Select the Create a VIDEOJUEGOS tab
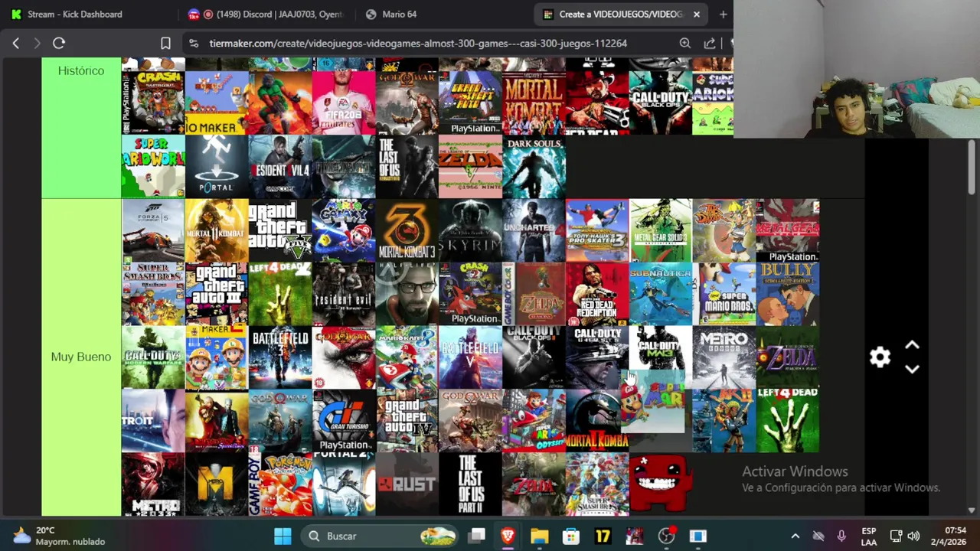This screenshot has width=980, height=551. (x=620, y=14)
